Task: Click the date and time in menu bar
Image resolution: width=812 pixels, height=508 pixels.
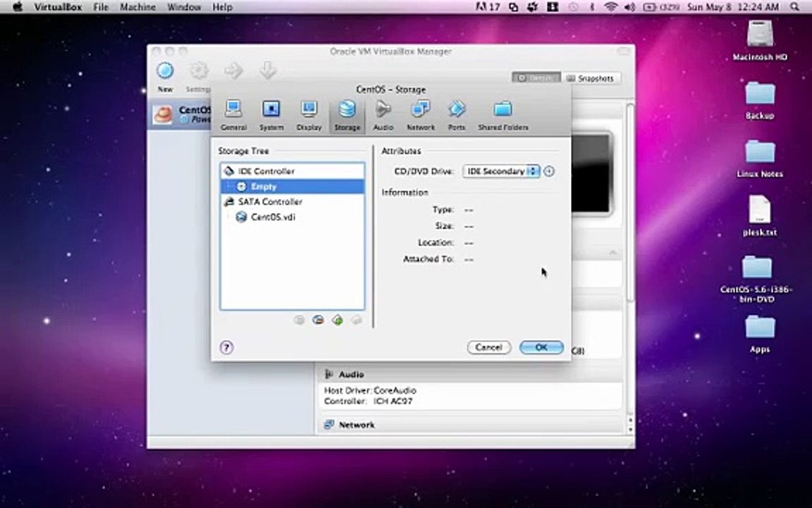Action: pyautogui.click(x=733, y=7)
